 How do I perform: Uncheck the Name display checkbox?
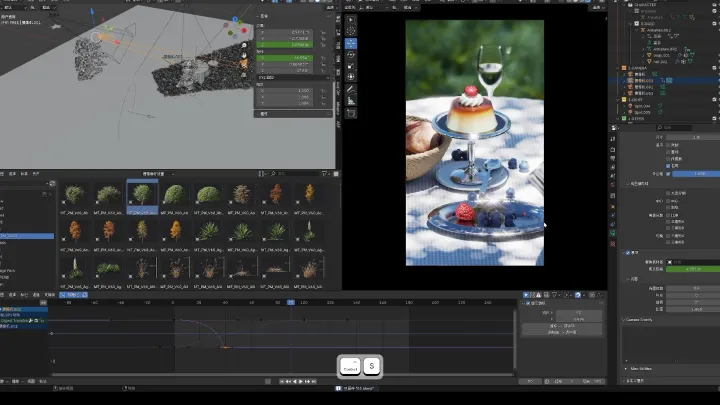click(x=668, y=165)
